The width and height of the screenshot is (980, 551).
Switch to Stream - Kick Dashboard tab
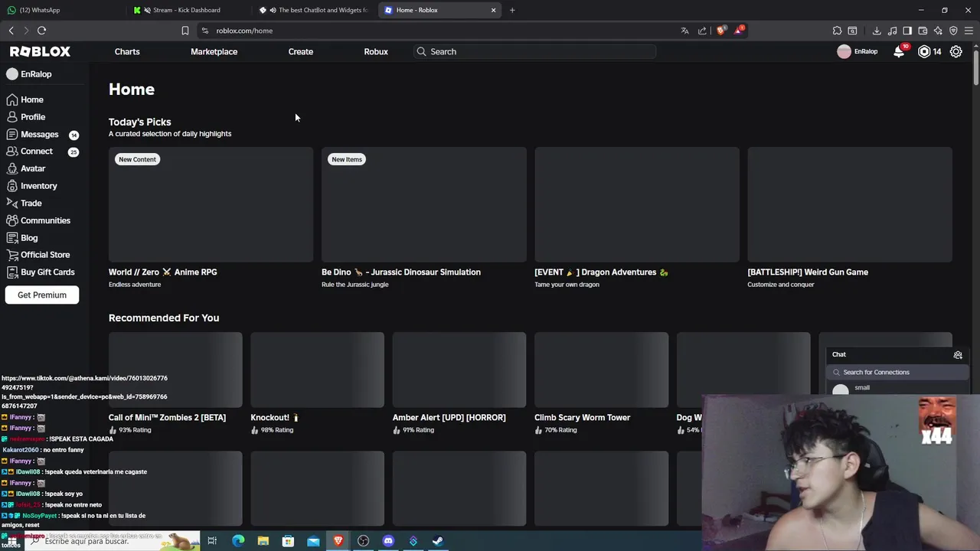click(186, 10)
